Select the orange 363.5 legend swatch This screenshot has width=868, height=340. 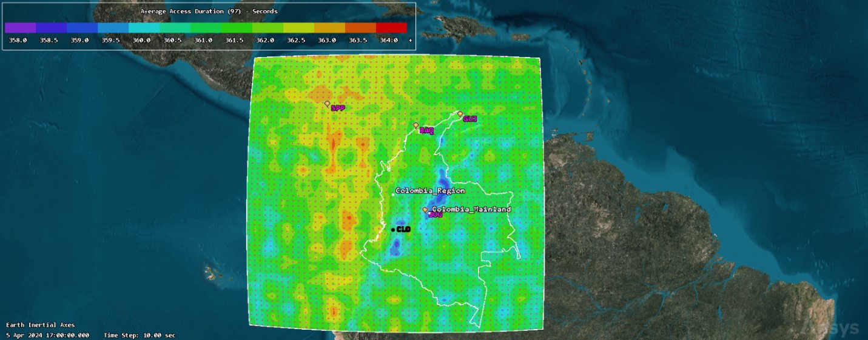[x=360, y=28]
